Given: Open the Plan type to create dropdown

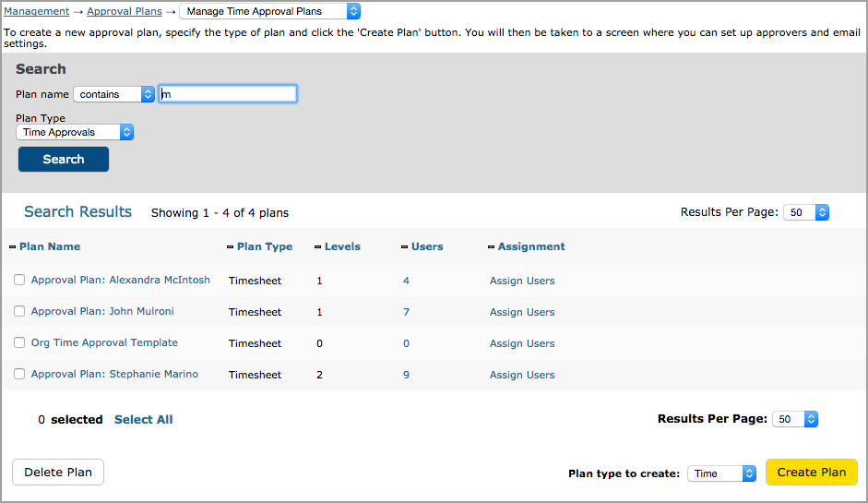Looking at the screenshot, I should coord(721,473).
